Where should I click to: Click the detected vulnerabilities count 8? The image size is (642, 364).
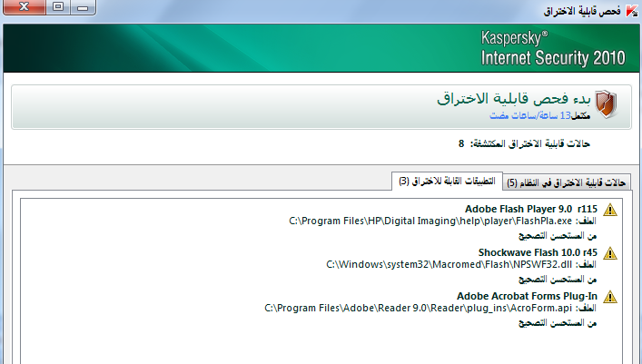(461, 143)
